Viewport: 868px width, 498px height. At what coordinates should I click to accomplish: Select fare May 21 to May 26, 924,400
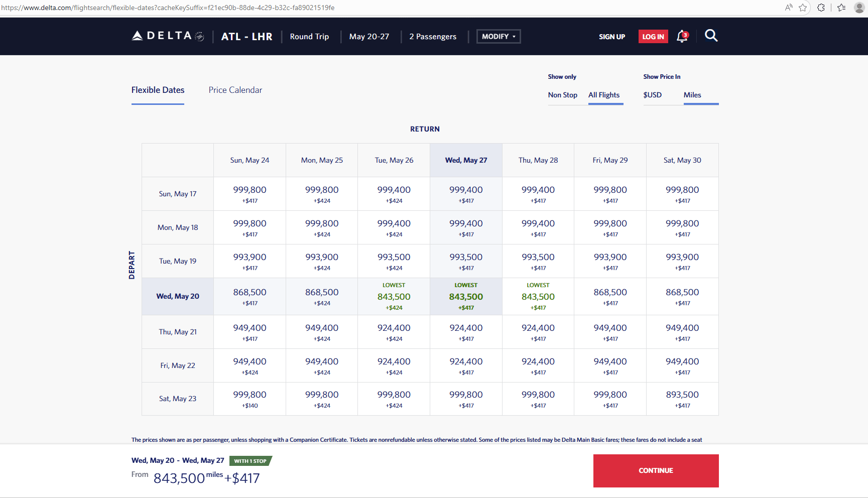click(394, 332)
